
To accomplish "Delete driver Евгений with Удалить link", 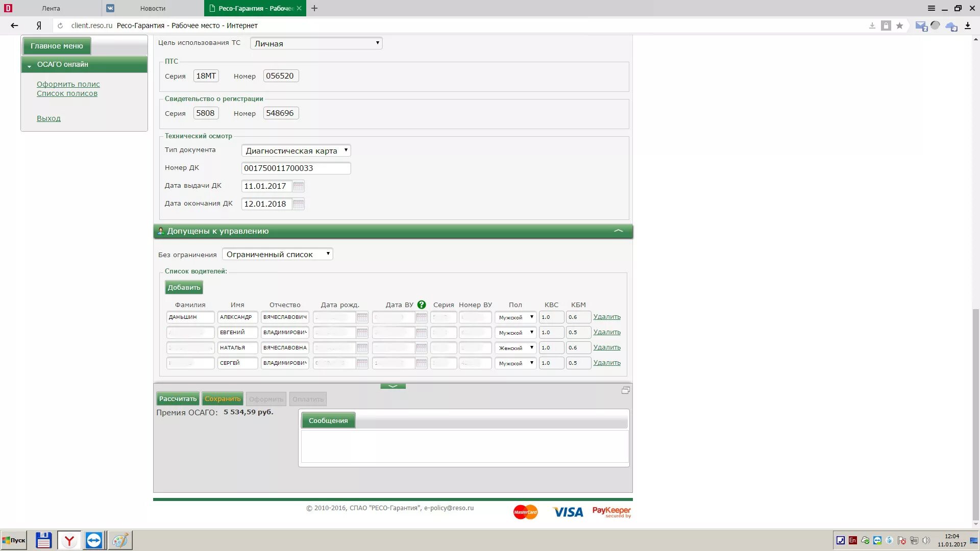I will click(607, 332).
